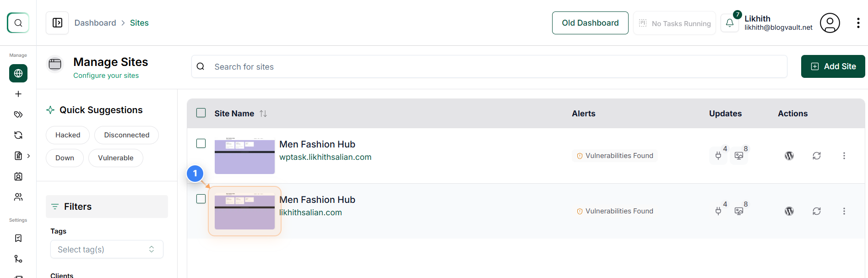Apply the Hacked quick suggestion

(68, 135)
